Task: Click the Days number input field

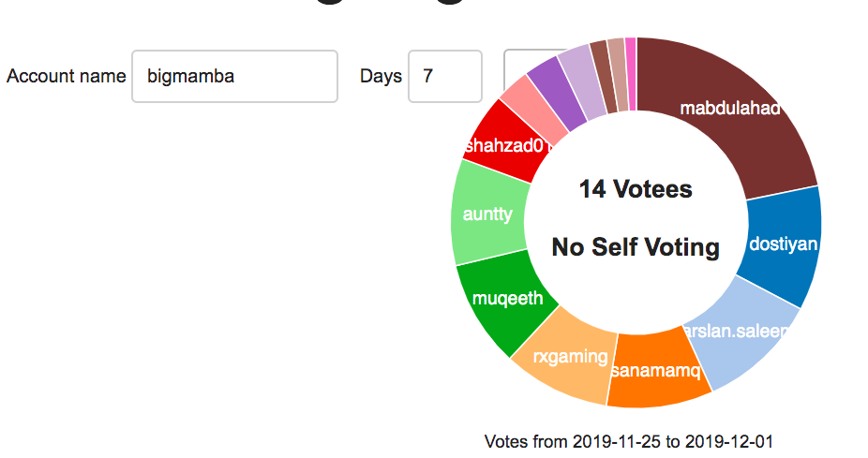Action: tap(444, 76)
